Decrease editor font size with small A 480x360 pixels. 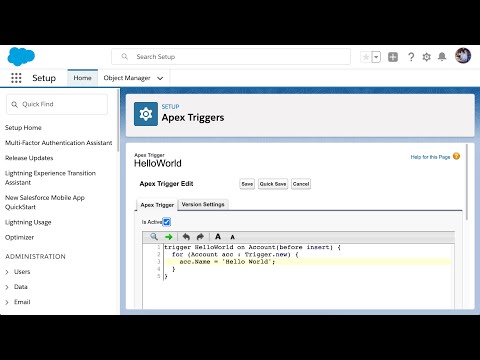[x=233, y=237]
